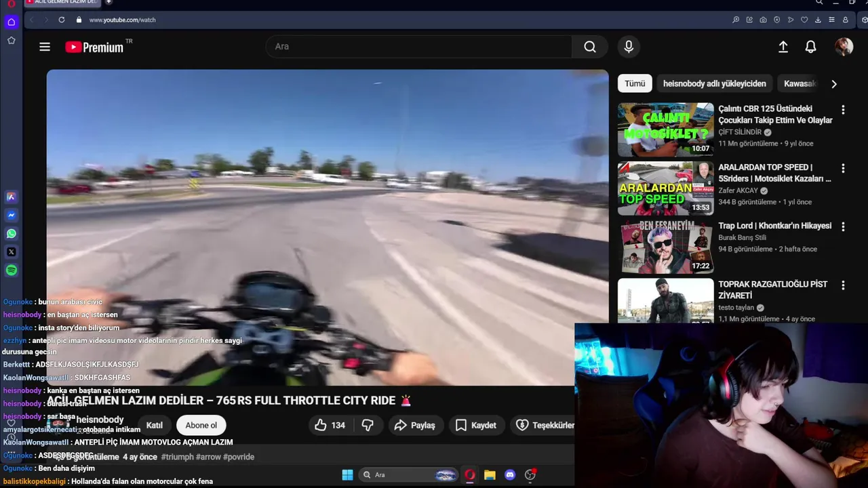Open the testo taylan channel name
Viewport: 868px width, 488px height.
tap(736, 308)
